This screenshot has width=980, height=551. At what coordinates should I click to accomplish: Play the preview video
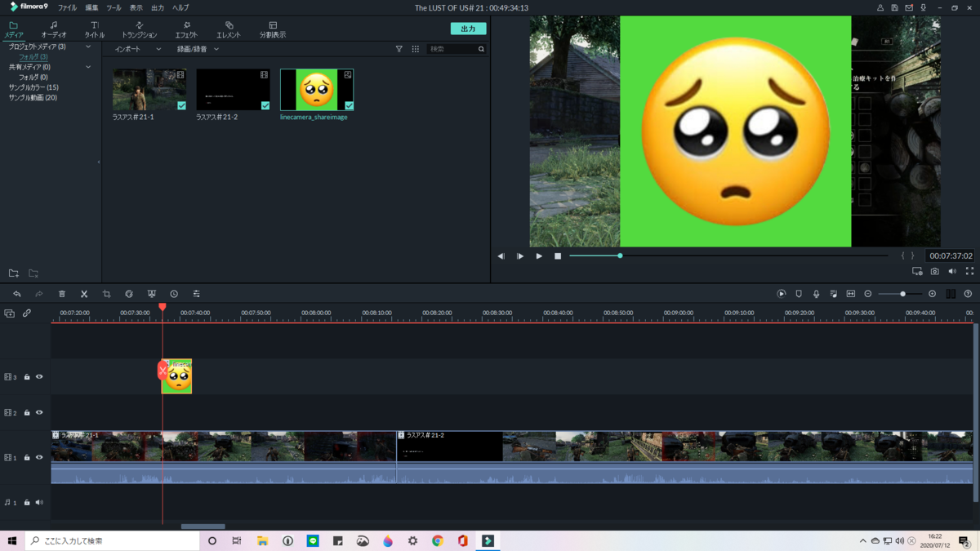[x=539, y=256]
